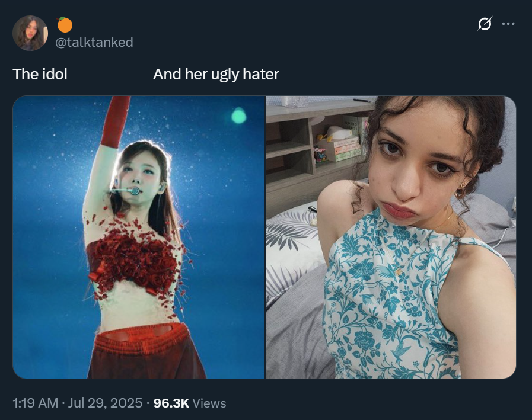Click the orange emoji display name
532x420 pixels.
pos(65,24)
